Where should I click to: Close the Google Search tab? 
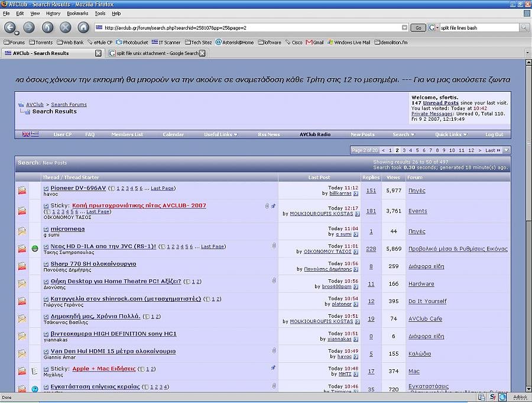(202, 53)
